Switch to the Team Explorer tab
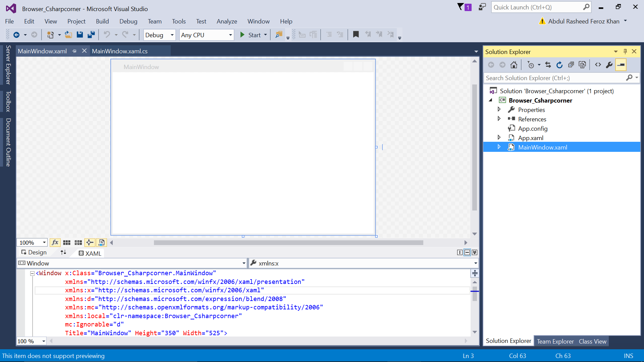The image size is (644, 362). click(x=555, y=341)
